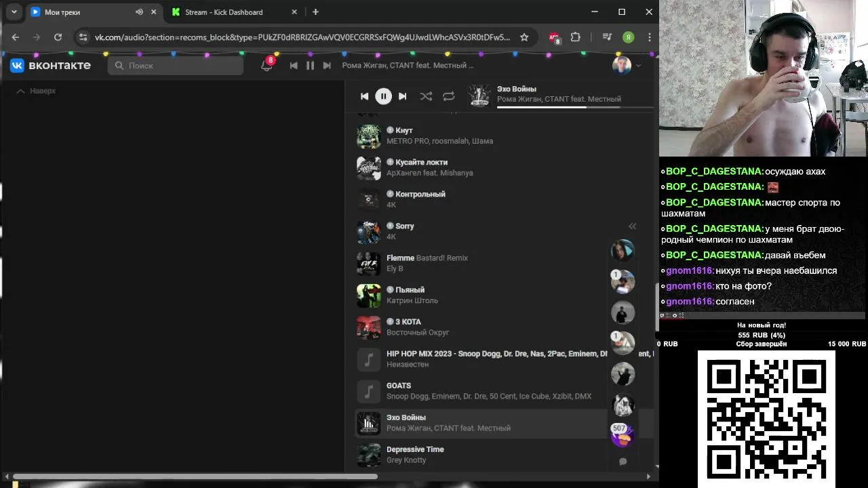Click the profile avatar in VK header
This screenshot has height=488, width=868.
(622, 65)
